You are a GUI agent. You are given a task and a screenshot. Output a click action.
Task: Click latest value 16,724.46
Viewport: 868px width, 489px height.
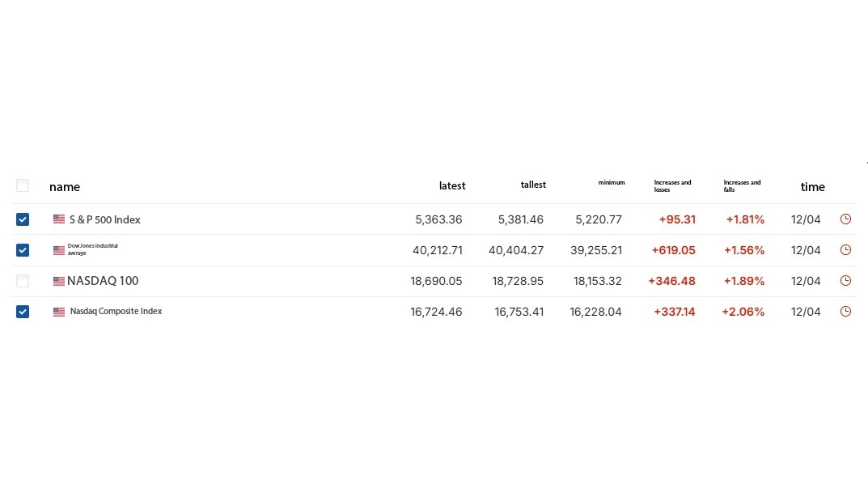[436, 313]
